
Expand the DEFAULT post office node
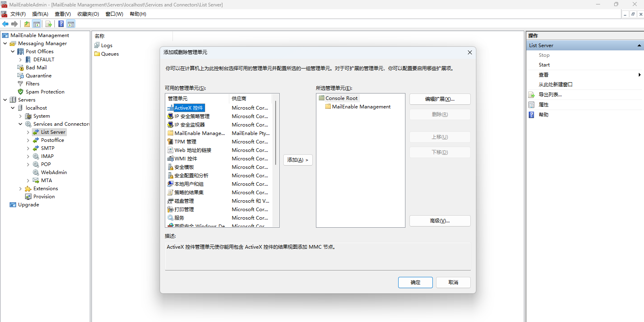coord(20,60)
